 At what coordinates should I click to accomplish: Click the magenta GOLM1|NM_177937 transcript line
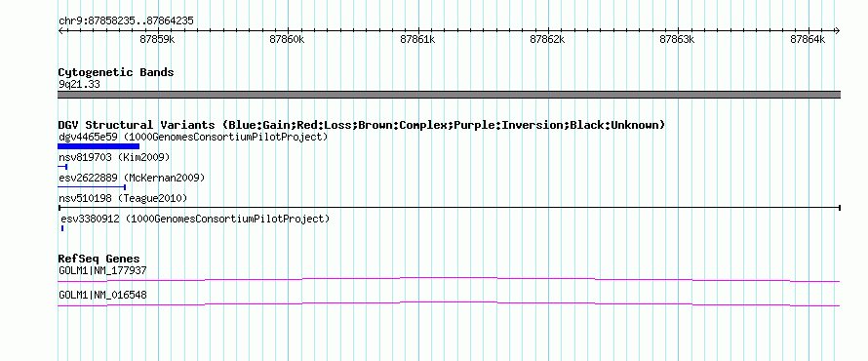click(x=449, y=280)
